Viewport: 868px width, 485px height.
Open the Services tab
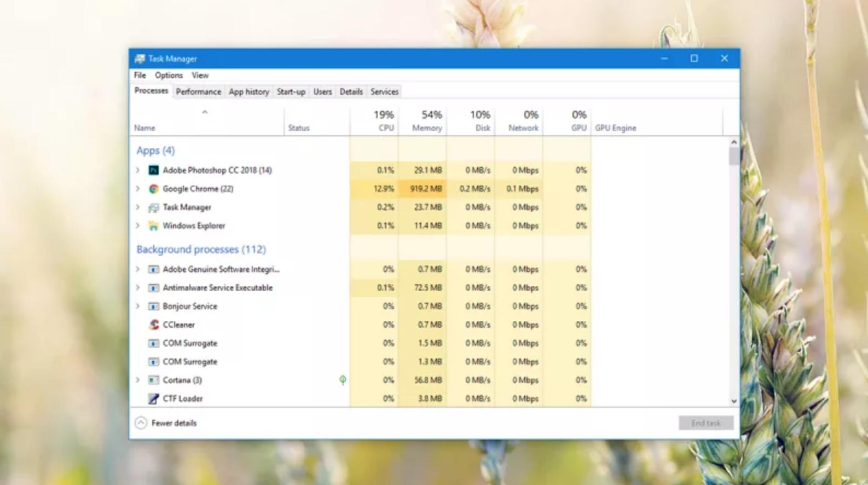click(384, 92)
